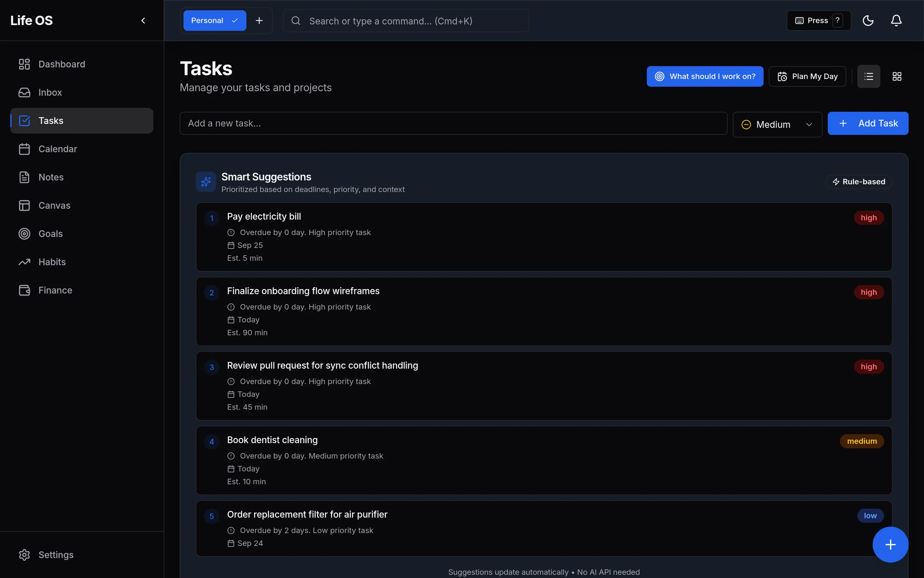Click What should I work on button
The image size is (924, 578).
(705, 76)
